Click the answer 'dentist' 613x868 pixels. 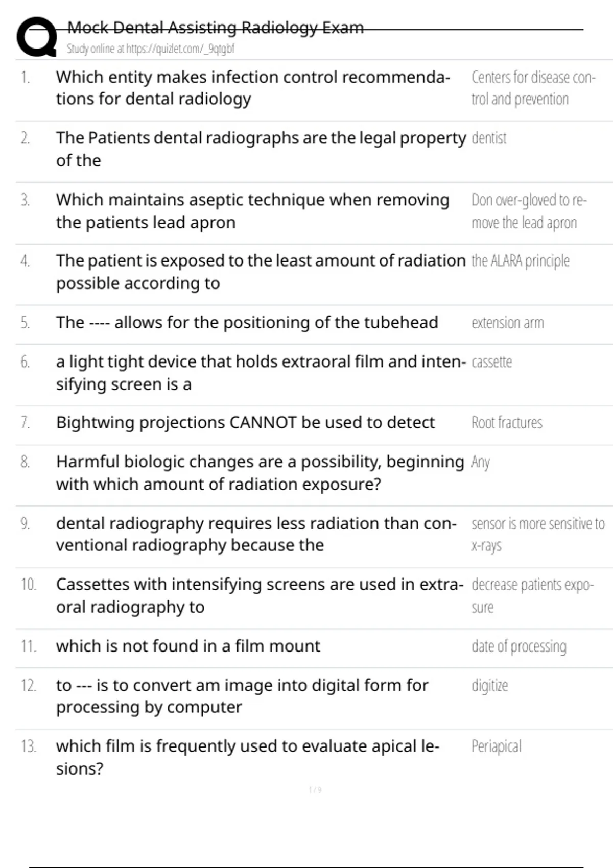489,138
